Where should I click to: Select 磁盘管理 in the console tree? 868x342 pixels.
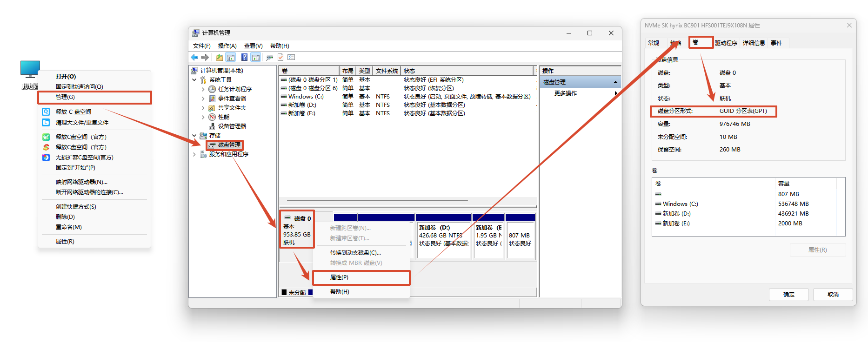click(225, 145)
